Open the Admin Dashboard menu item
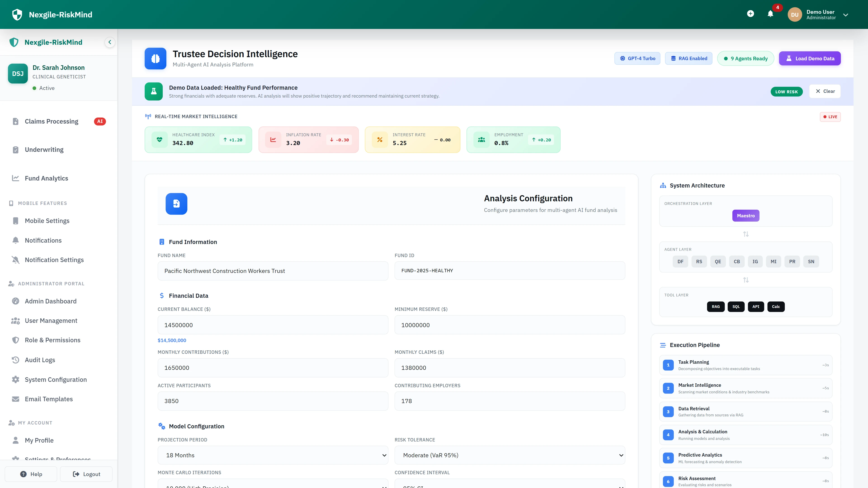 tap(50, 301)
